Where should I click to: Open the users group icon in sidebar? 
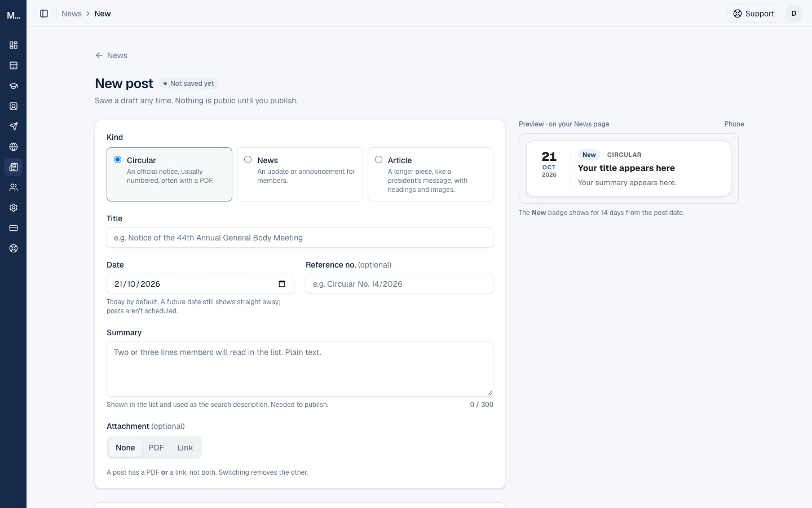tap(14, 187)
